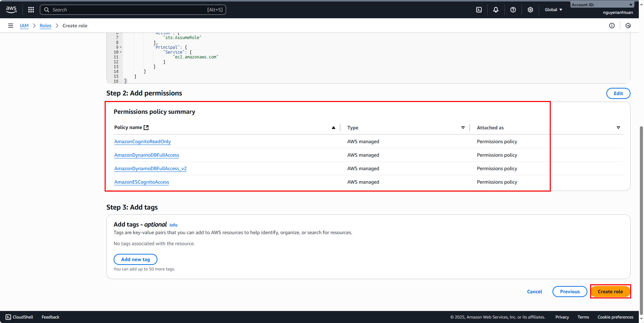Sort by Type column arrow
Screen dimensions: 644x323
pyautogui.click(x=463, y=128)
